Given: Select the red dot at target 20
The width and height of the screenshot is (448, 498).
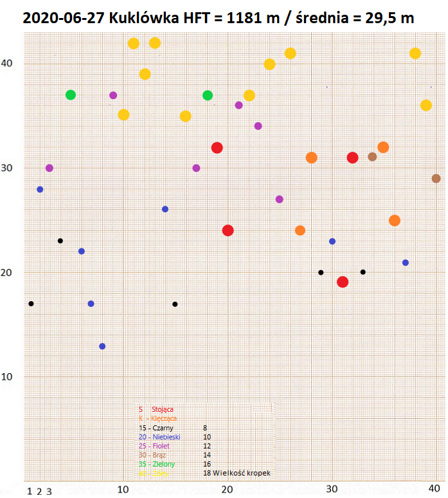Looking at the screenshot, I should [228, 230].
